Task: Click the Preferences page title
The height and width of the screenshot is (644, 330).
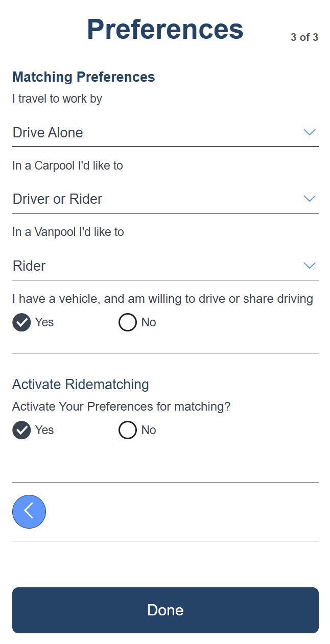Action: pos(165,29)
